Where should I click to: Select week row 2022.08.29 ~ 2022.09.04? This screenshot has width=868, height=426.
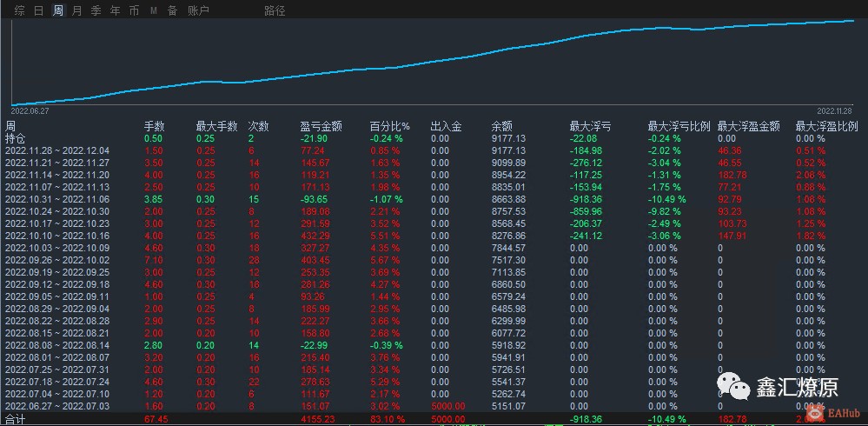[57, 310]
